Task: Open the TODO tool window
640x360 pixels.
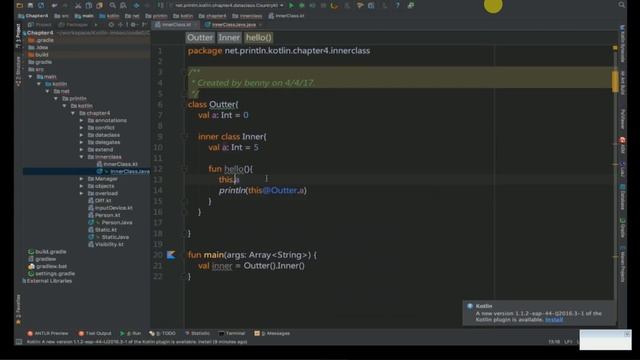Action: (162, 333)
